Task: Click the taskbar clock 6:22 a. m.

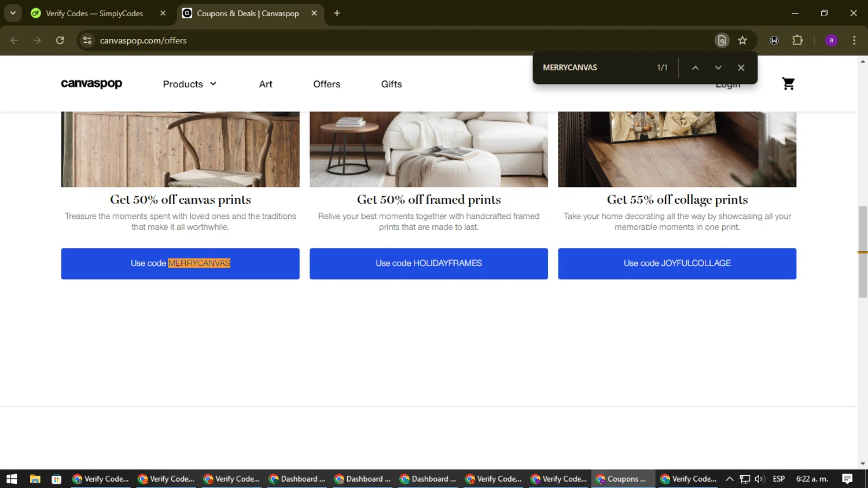Action: pos(812,479)
